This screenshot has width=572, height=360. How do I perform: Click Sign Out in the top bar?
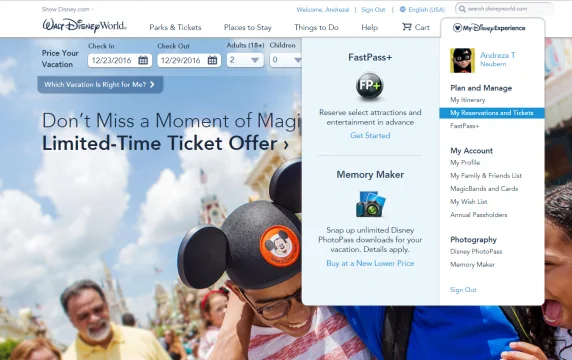(373, 10)
